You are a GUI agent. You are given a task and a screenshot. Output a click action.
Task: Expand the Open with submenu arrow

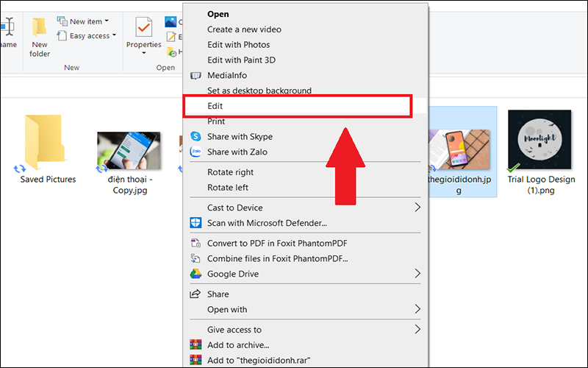pyautogui.click(x=417, y=309)
